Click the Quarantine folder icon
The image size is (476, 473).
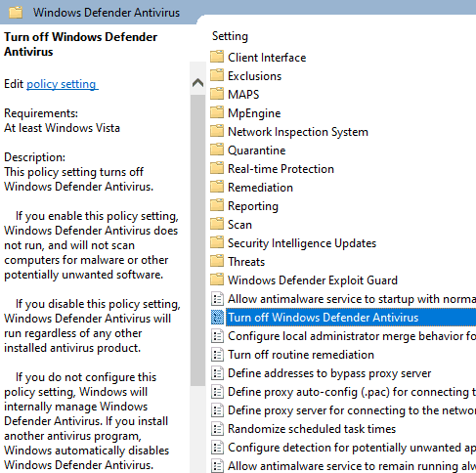click(x=217, y=150)
